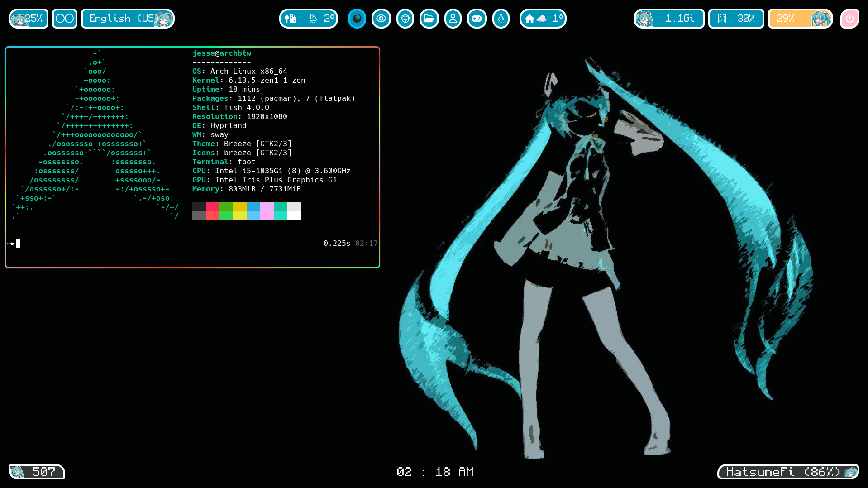Click the 'Terminal: foot' line
This screenshot has height=488, width=868.
coord(224,162)
